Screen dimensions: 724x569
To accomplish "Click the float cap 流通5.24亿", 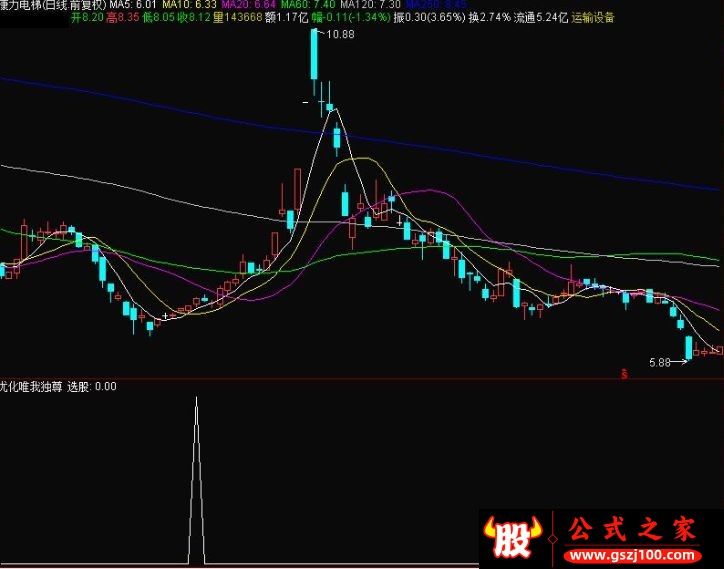I will pos(541,18).
